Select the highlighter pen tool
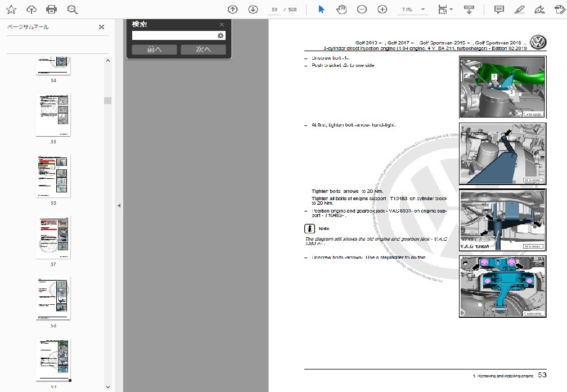Image resolution: width=567 pixels, height=392 pixels. [x=519, y=10]
